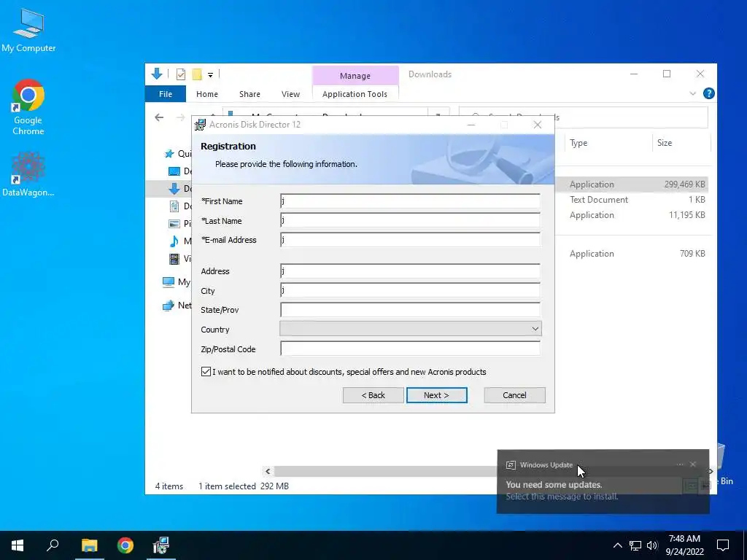Open File Explorer help icon

[708, 94]
